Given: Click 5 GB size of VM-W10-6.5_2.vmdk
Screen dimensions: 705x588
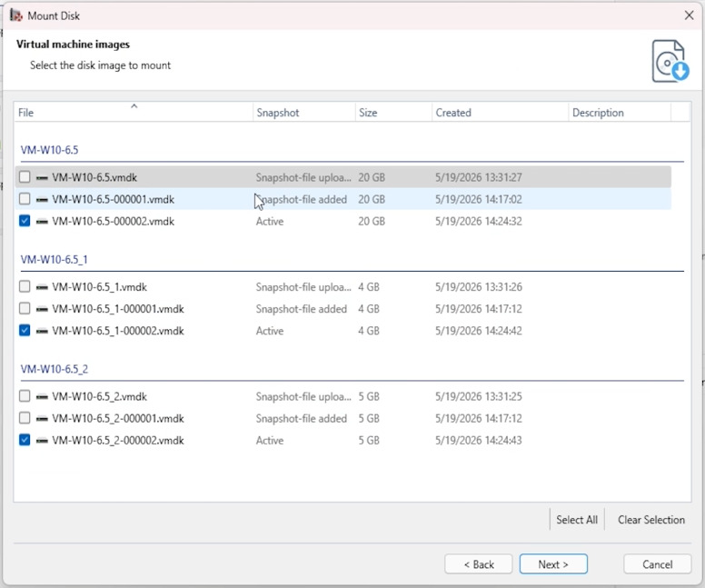Looking at the screenshot, I should click(369, 397).
